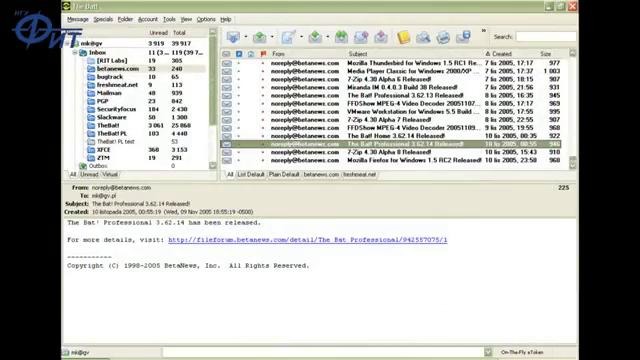Click the Print message toolbar icon
This screenshot has height=360, width=640.
pos(443,37)
